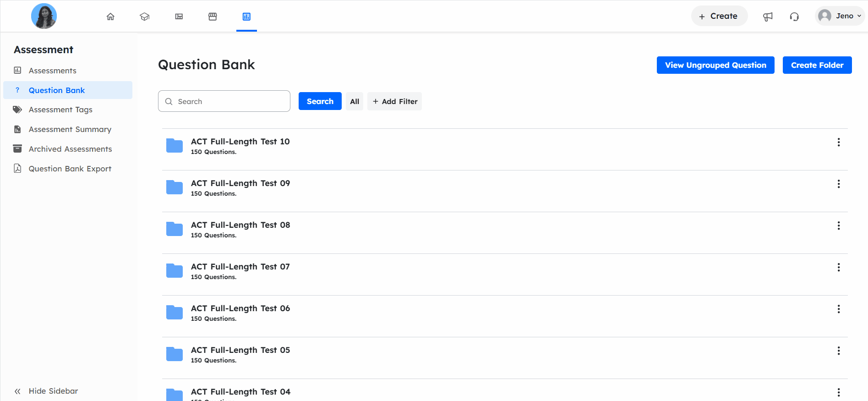868x401 pixels.
Task: Open folder ACT Full-Length Test 09
Action: [240, 183]
